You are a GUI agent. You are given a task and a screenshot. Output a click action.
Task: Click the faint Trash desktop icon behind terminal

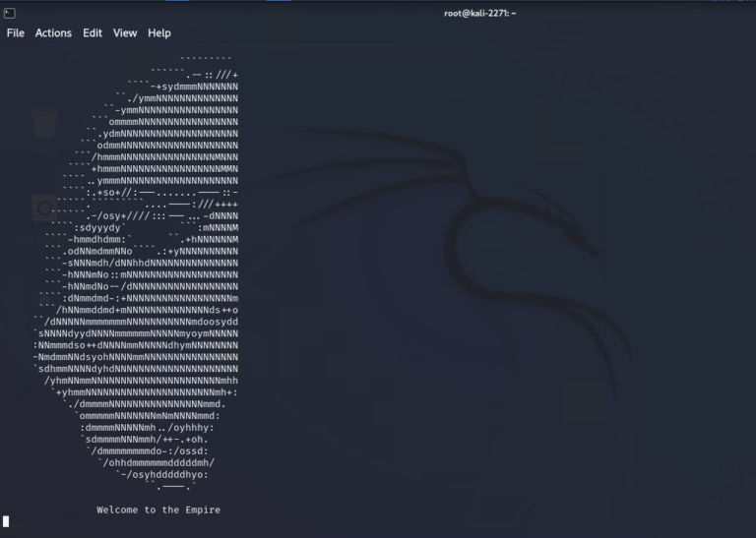(45, 123)
